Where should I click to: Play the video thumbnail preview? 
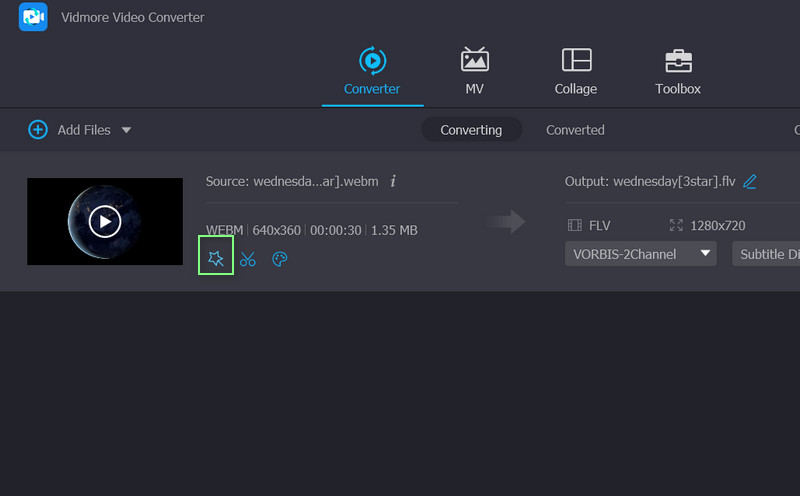click(x=105, y=221)
